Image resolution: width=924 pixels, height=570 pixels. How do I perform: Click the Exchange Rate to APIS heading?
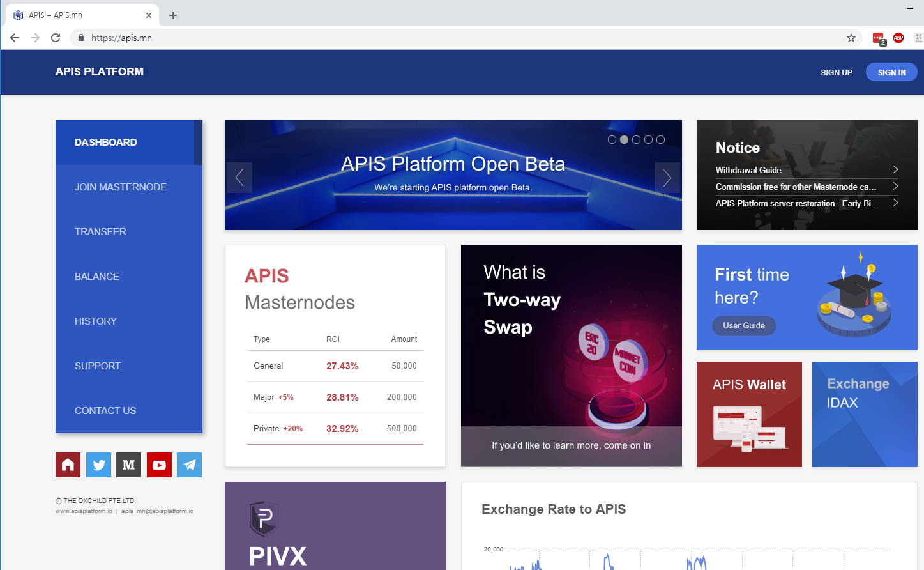554,509
